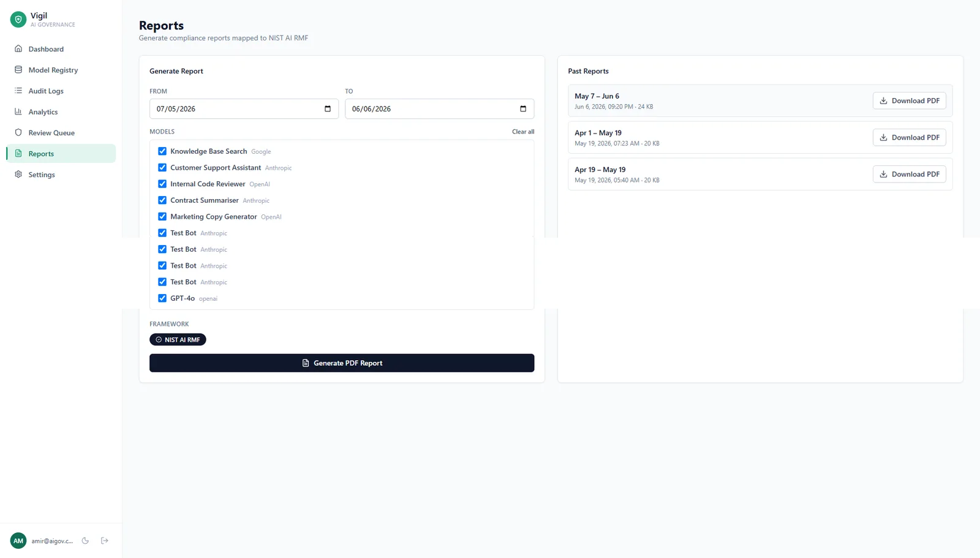Click the logout icon beside email
This screenshot has height=558, width=980.
(105, 541)
